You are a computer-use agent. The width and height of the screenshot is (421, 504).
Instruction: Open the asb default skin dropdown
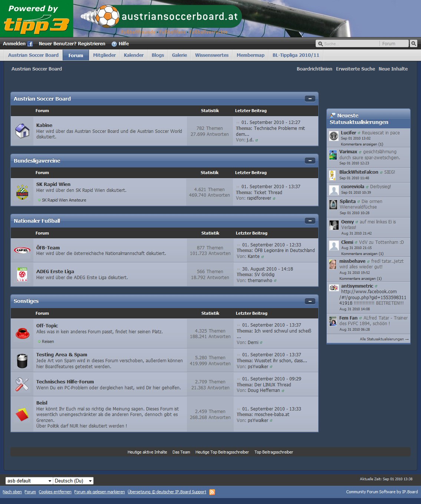[x=29, y=481]
